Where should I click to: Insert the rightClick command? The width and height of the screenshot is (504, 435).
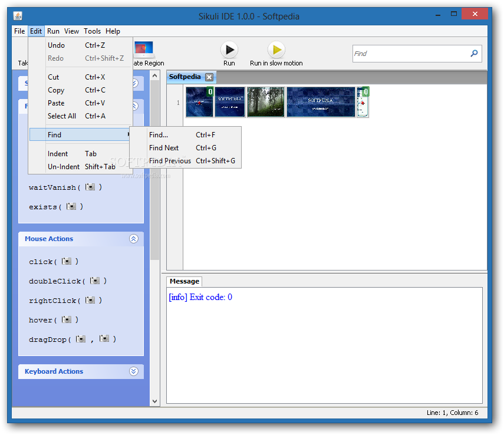click(65, 301)
